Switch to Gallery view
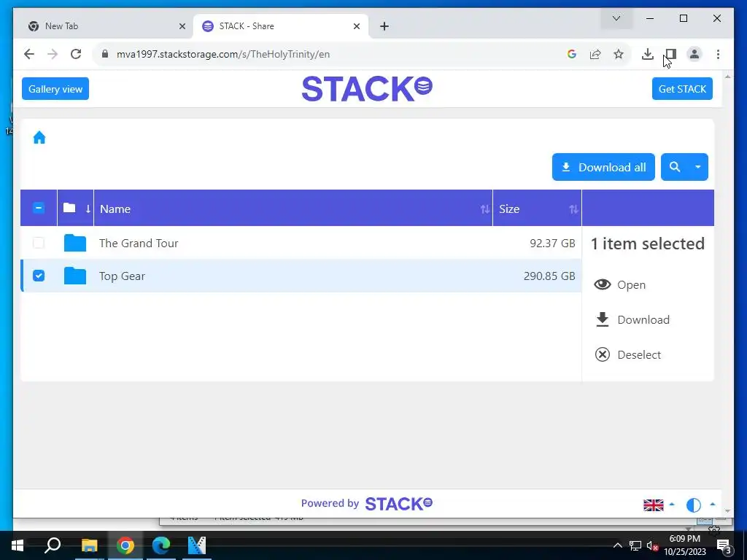 click(x=55, y=89)
